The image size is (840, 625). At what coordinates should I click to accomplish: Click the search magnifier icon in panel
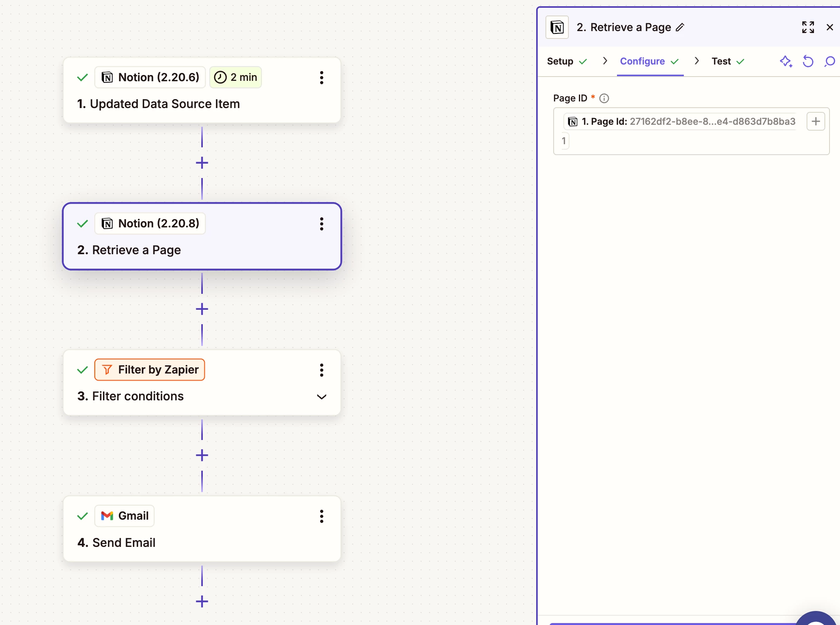(x=830, y=61)
